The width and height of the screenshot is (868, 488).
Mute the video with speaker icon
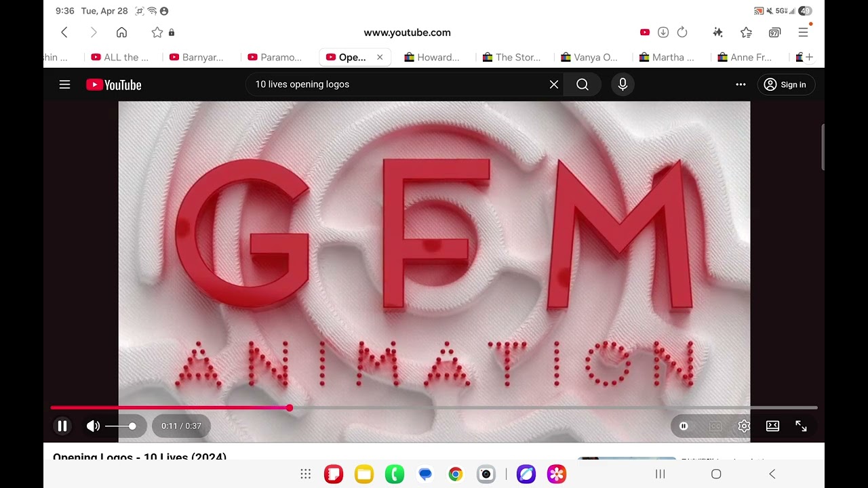tap(94, 426)
